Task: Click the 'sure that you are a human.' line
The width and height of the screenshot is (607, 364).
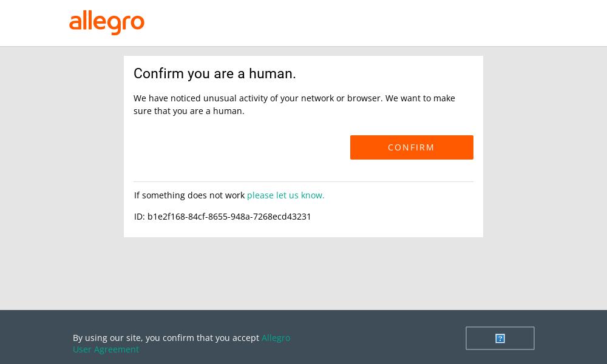Action: point(189,111)
